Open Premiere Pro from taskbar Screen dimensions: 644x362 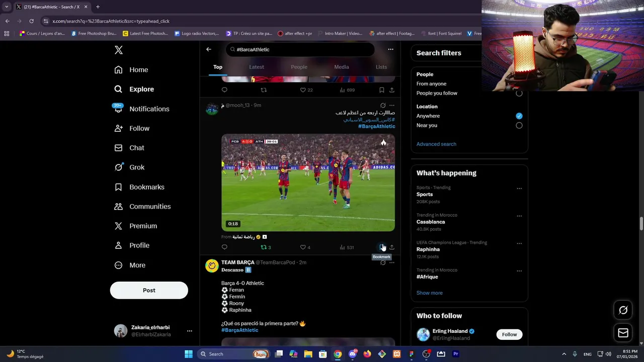pos(456,354)
